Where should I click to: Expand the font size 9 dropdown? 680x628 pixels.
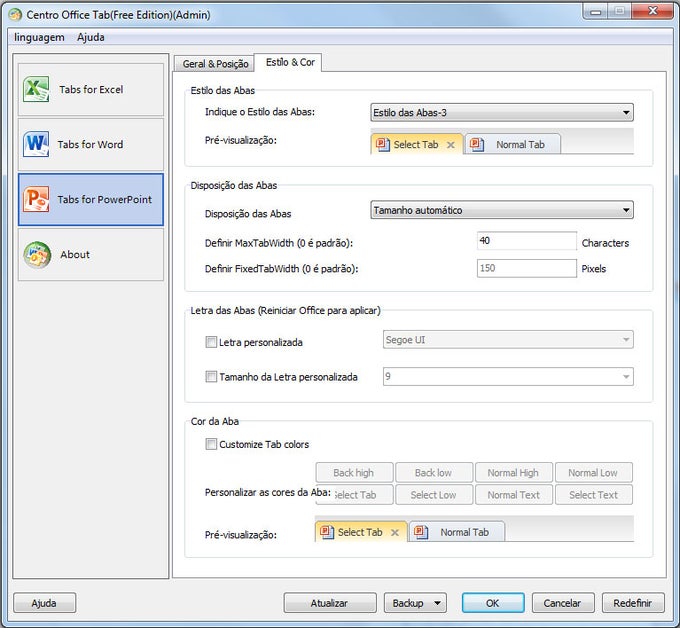508,376
